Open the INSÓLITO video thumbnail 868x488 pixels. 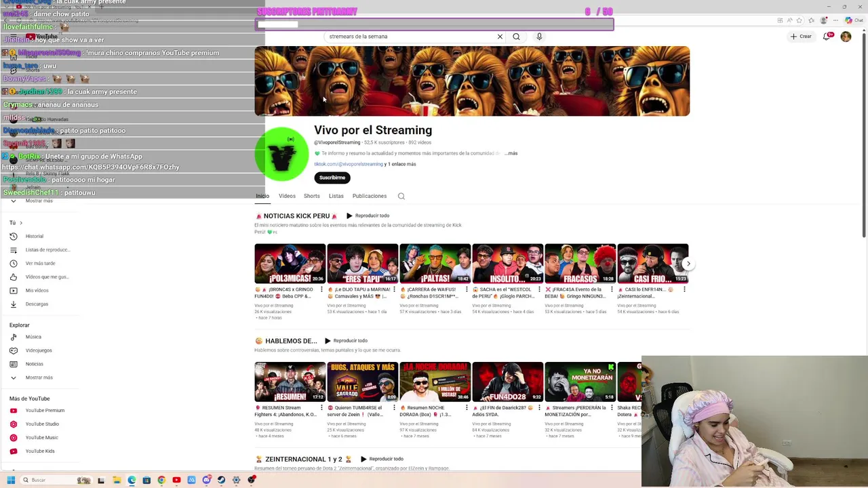pyautogui.click(x=508, y=264)
